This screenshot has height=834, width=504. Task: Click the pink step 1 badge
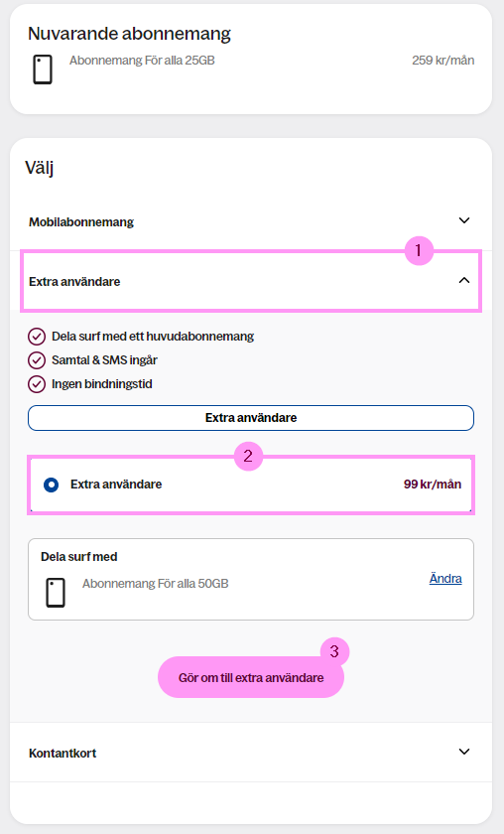[x=419, y=250]
